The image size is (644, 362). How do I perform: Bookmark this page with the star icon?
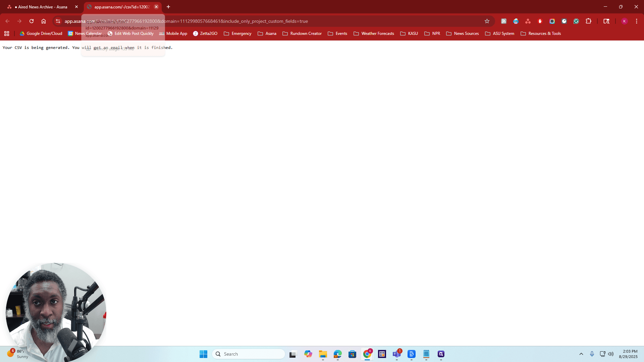(487, 21)
